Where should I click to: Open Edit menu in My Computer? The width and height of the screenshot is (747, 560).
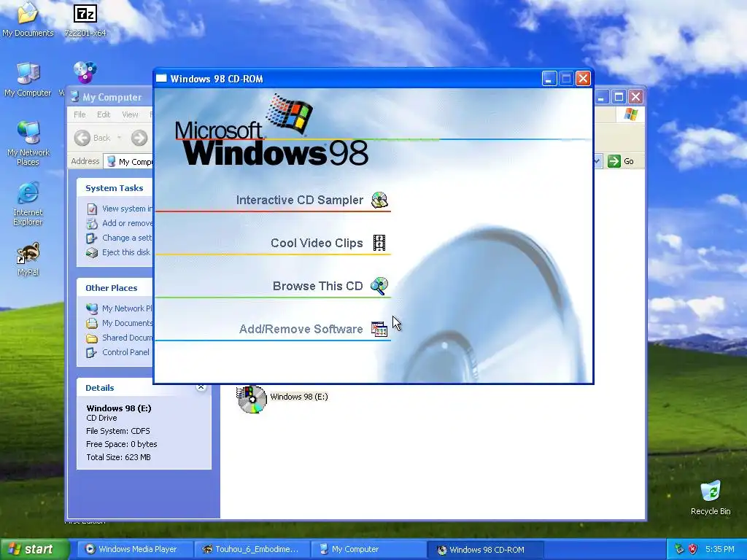(x=104, y=114)
